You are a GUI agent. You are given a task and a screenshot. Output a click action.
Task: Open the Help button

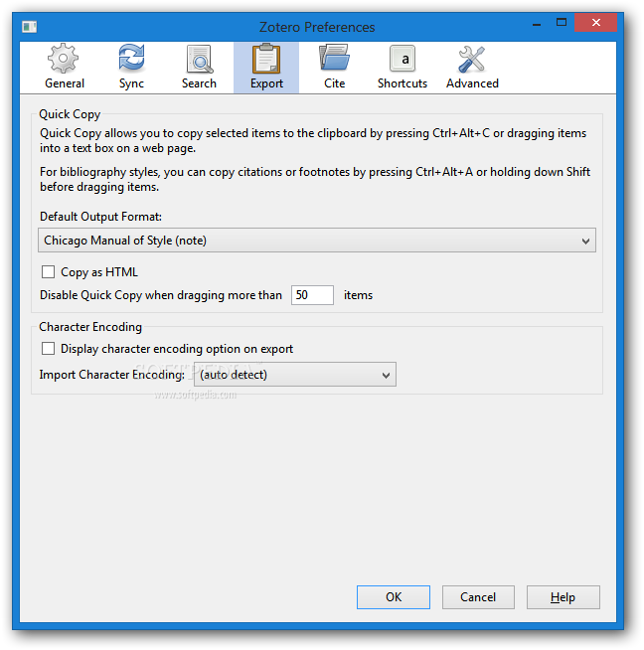pyautogui.click(x=563, y=597)
